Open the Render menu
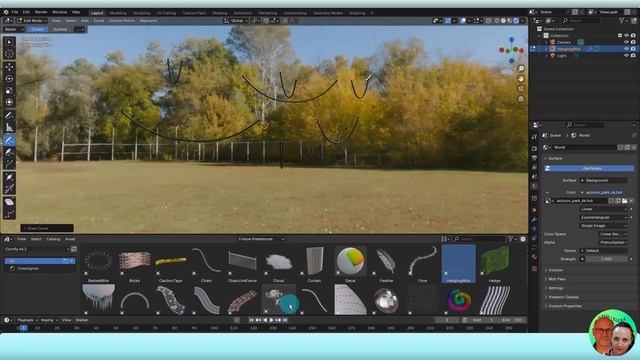Screen dimensions: 640x360 coord(41,12)
